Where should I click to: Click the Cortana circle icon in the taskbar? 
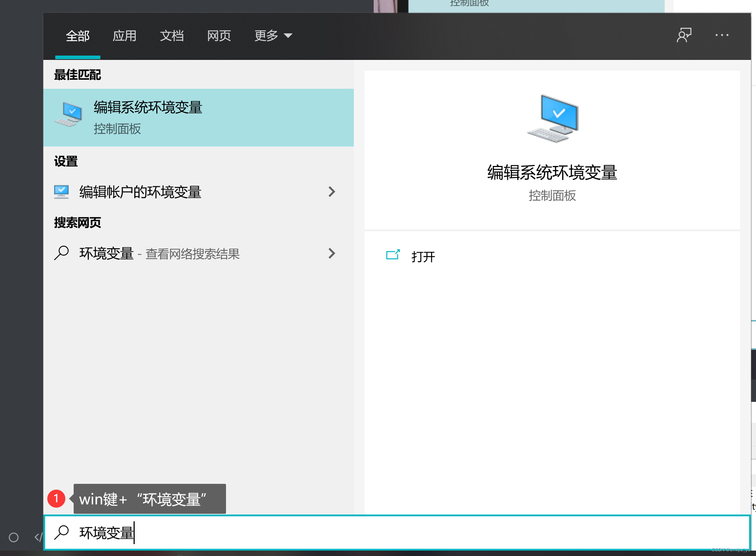tap(14, 537)
